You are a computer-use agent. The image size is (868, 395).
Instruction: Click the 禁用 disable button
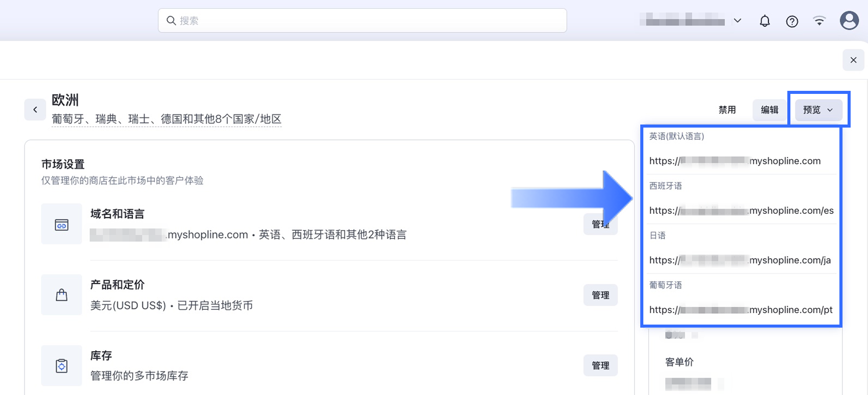(727, 110)
